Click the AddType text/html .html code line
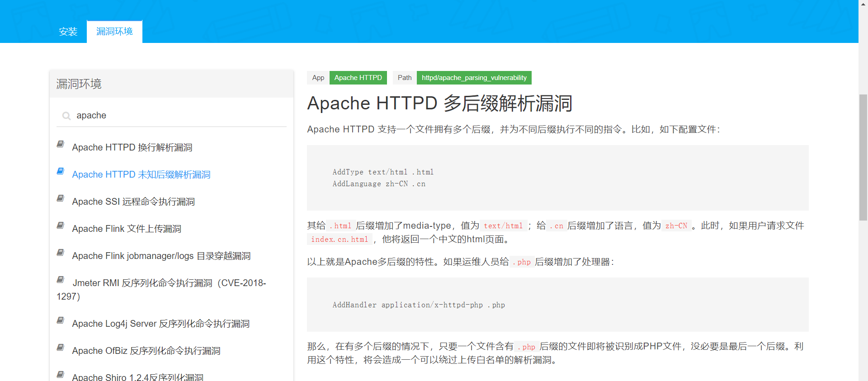Viewport: 868px width, 381px height. pyautogui.click(x=383, y=172)
